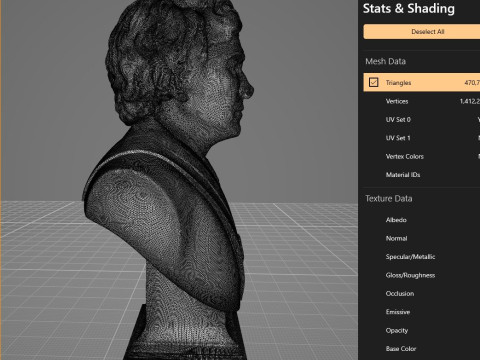Select the Vertices row
This screenshot has height=360, width=480.
(422, 101)
